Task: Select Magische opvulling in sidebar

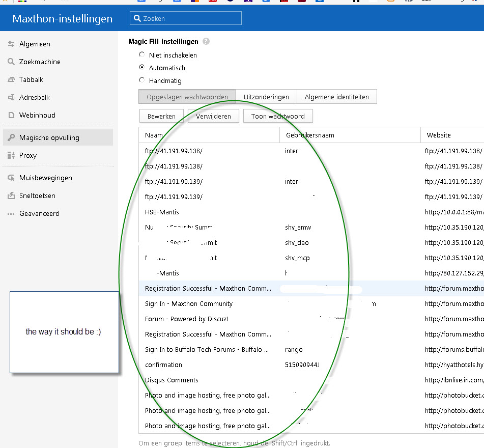Action: 58,137
